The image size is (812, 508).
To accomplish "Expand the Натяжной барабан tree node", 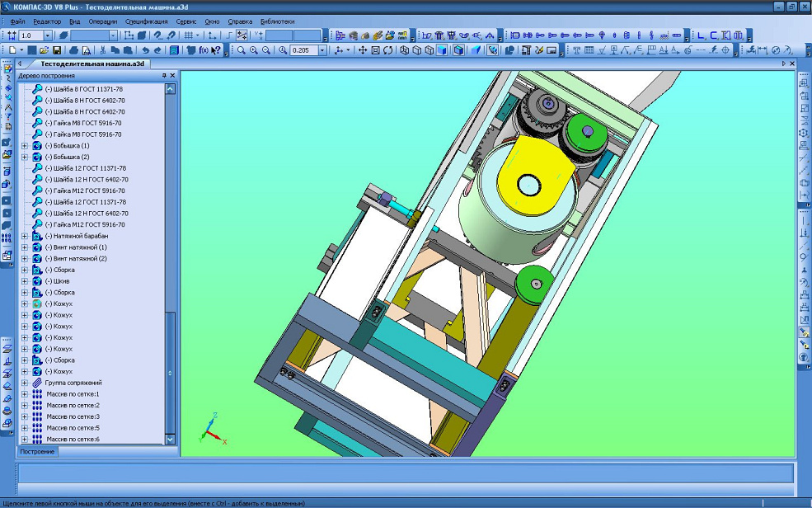I will click(25, 236).
